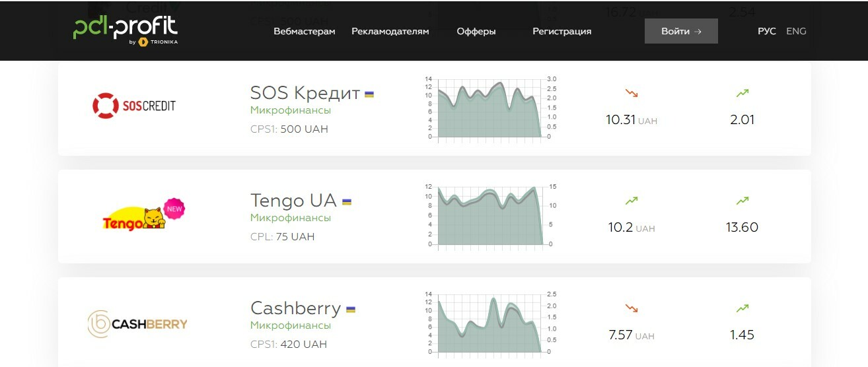This screenshot has height=367, width=868.
Task: Open the Регистрация page
Action: [x=562, y=31]
